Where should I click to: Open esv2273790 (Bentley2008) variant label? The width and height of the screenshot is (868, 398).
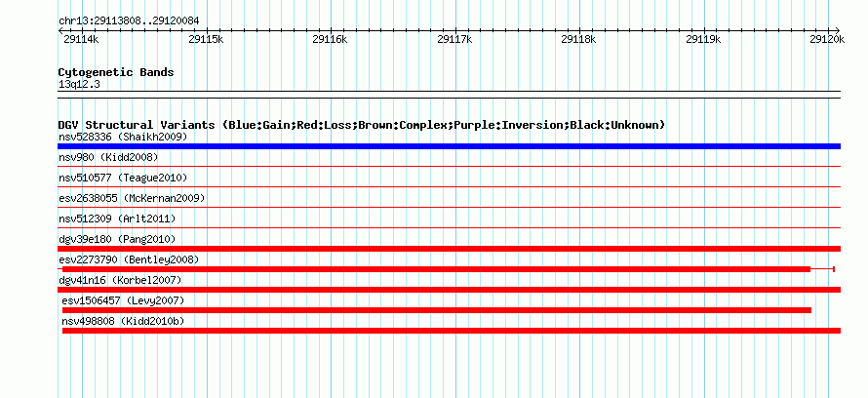coord(129,259)
